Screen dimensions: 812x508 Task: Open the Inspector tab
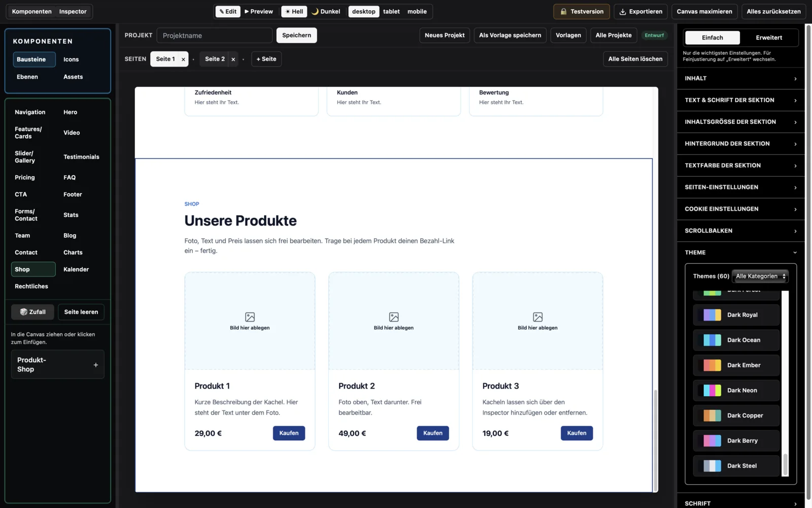coord(73,11)
